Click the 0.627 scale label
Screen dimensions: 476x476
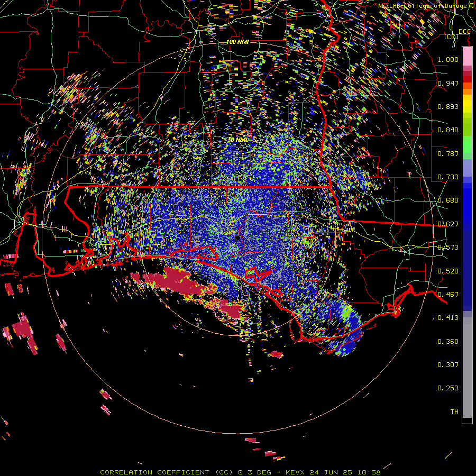[448, 224]
